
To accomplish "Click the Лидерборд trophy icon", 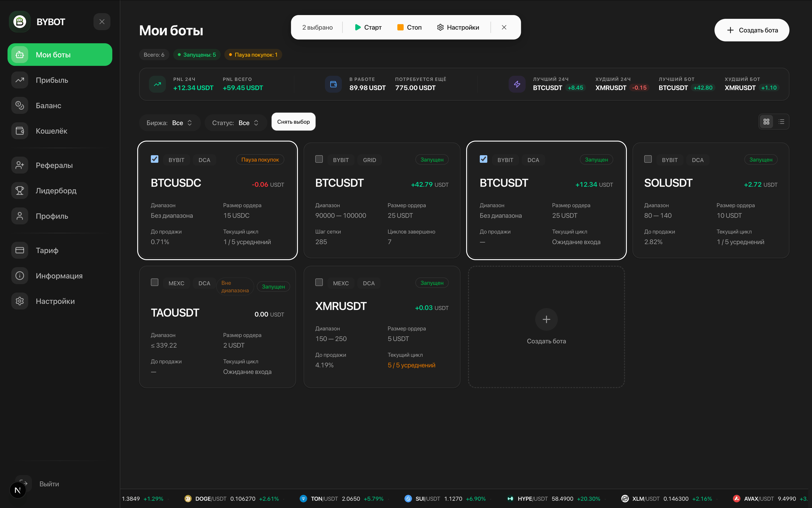I will pyautogui.click(x=20, y=190).
